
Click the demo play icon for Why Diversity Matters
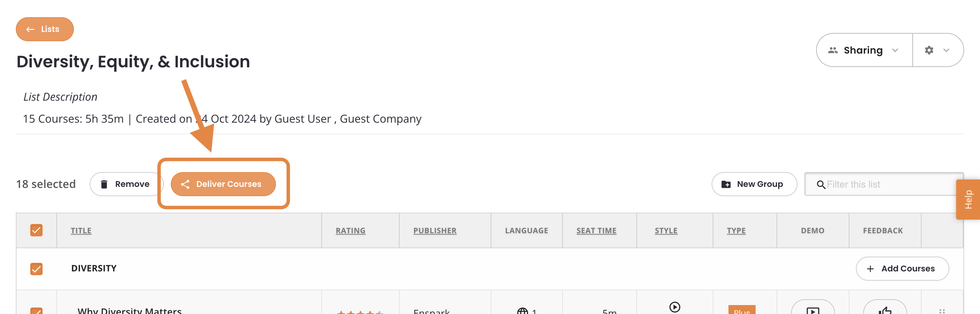pyautogui.click(x=812, y=310)
